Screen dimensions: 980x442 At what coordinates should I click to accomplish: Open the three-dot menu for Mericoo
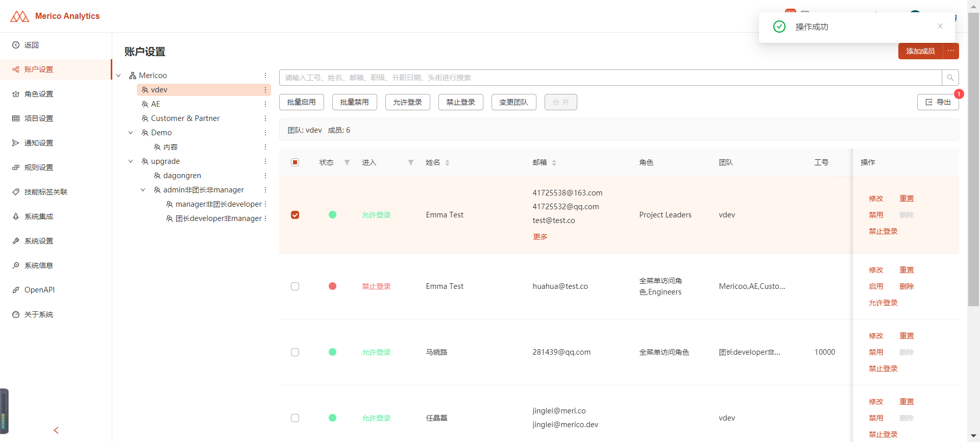pyautogui.click(x=265, y=76)
